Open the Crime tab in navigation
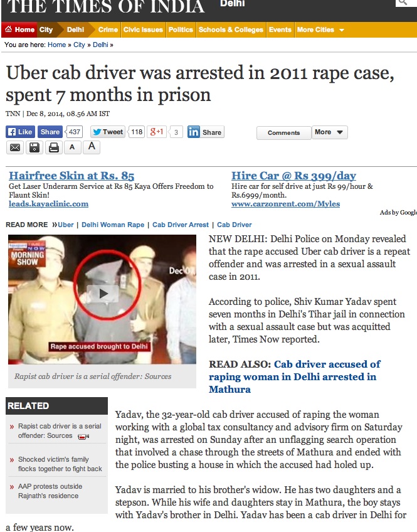 click(x=108, y=29)
